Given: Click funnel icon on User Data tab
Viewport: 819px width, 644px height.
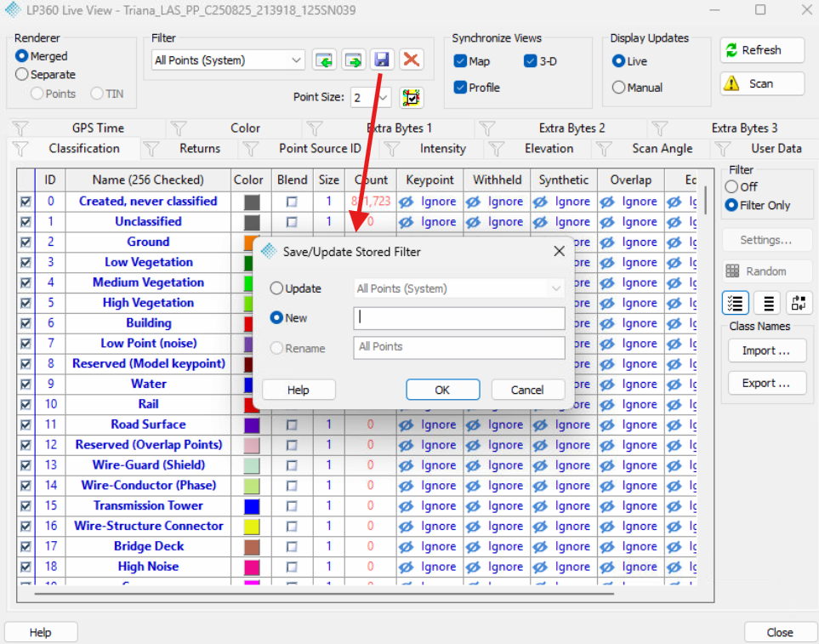Looking at the screenshot, I should (723, 149).
